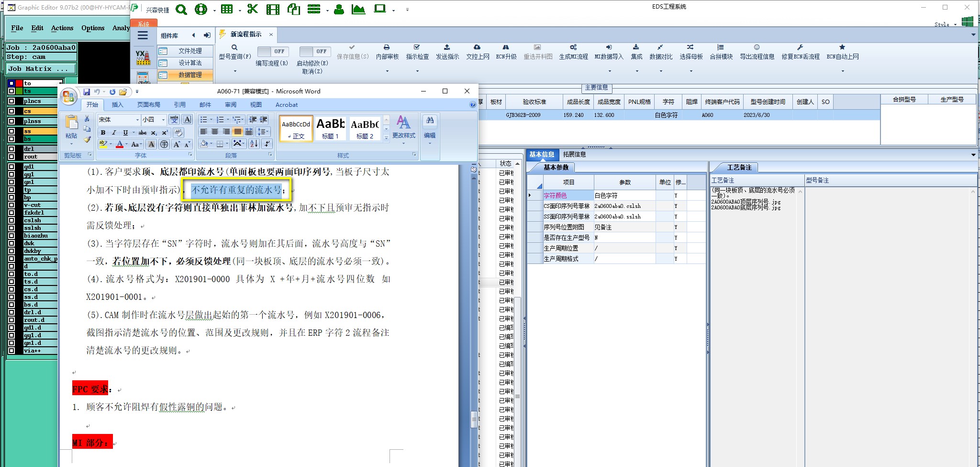Click the Cut scissors icon in Word

tap(87, 119)
